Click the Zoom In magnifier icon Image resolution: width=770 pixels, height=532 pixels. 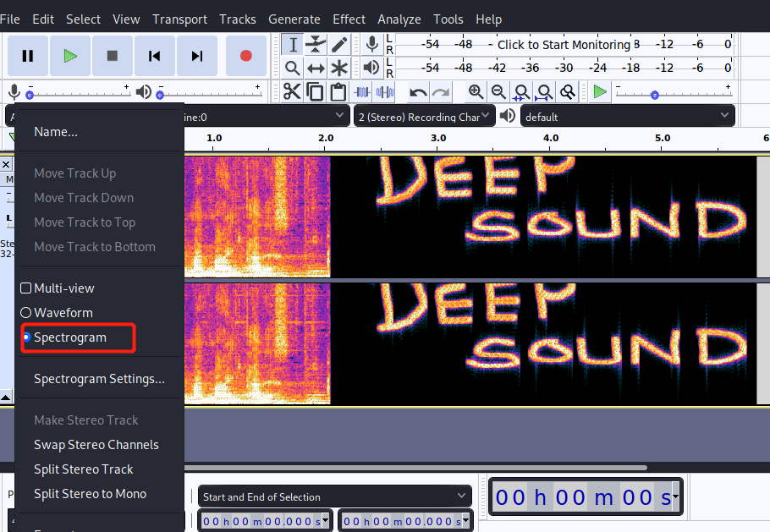476,91
